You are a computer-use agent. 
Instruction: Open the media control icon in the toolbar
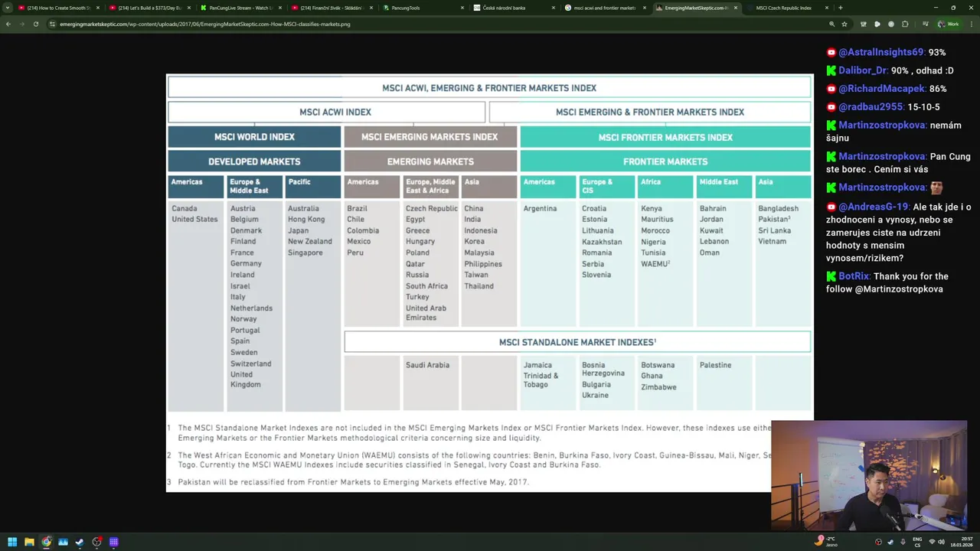pyautogui.click(x=925, y=24)
